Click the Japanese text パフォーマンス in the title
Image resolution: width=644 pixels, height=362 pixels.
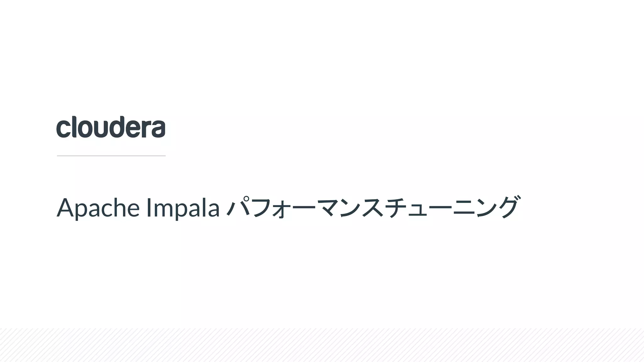[x=305, y=208]
